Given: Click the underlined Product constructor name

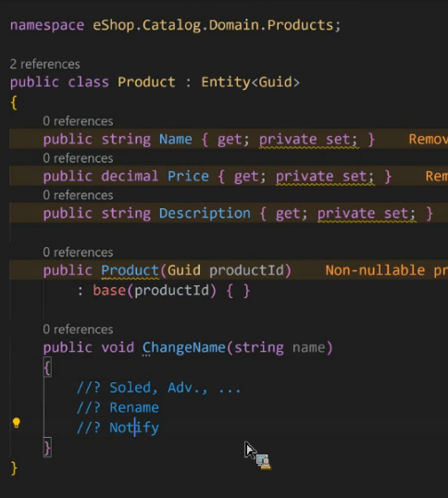Looking at the screenshot, I should pos(130,270).
